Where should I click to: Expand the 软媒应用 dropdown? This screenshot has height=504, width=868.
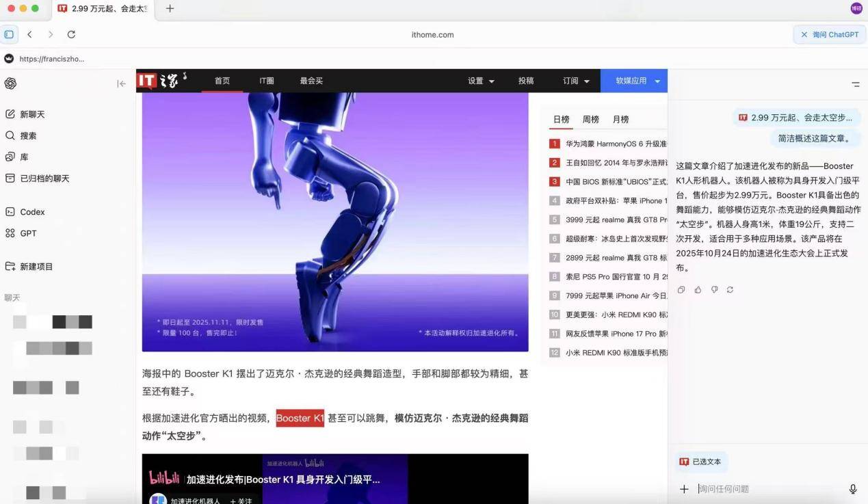637,81
